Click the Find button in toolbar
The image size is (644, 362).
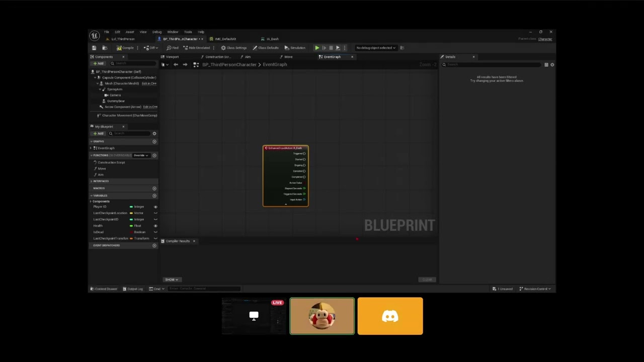pyautogui.click(x=173, y=48)
